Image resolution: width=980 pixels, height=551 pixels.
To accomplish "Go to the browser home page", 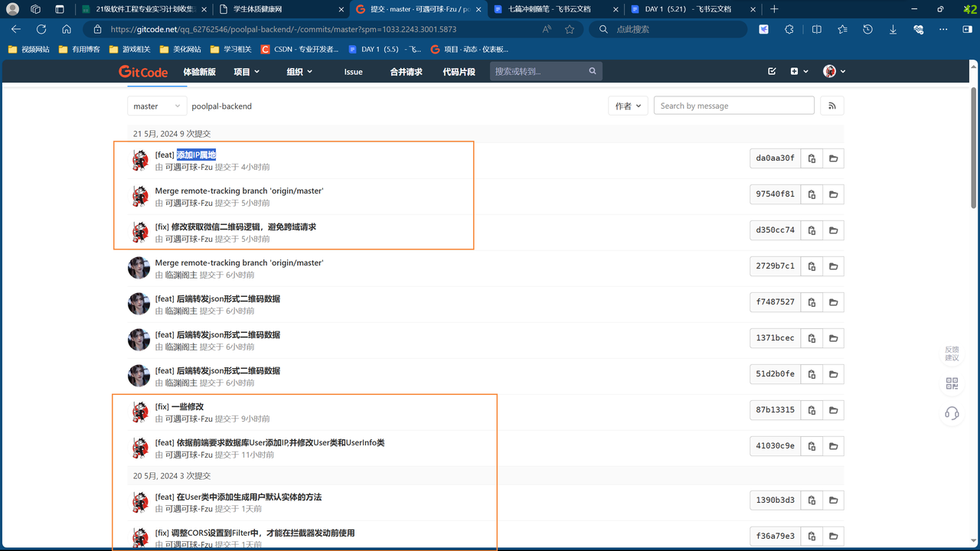I will (x=67, y=29).
